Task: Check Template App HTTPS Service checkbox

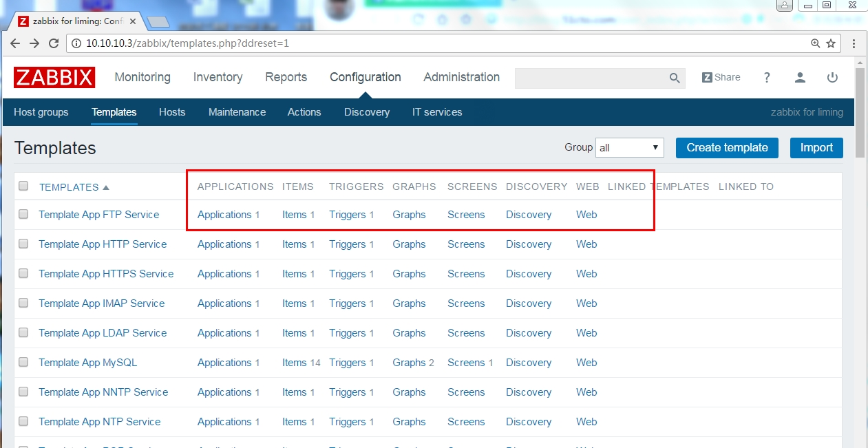Action: point(23,273)
